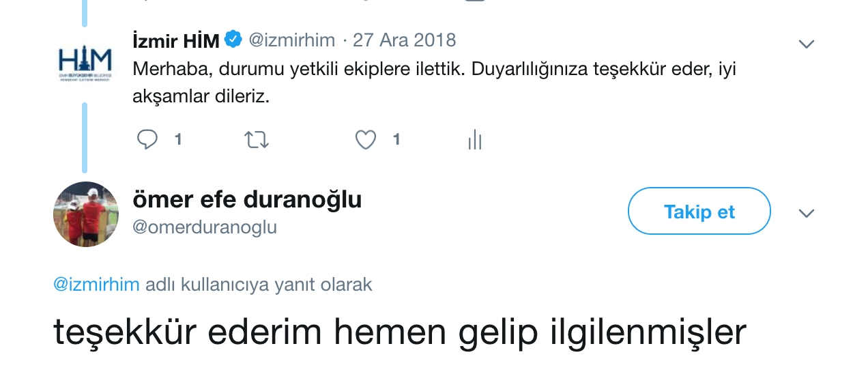Click the 27 Ara 2018 timestamp
The image size is (868, 374).
[404, 40]
